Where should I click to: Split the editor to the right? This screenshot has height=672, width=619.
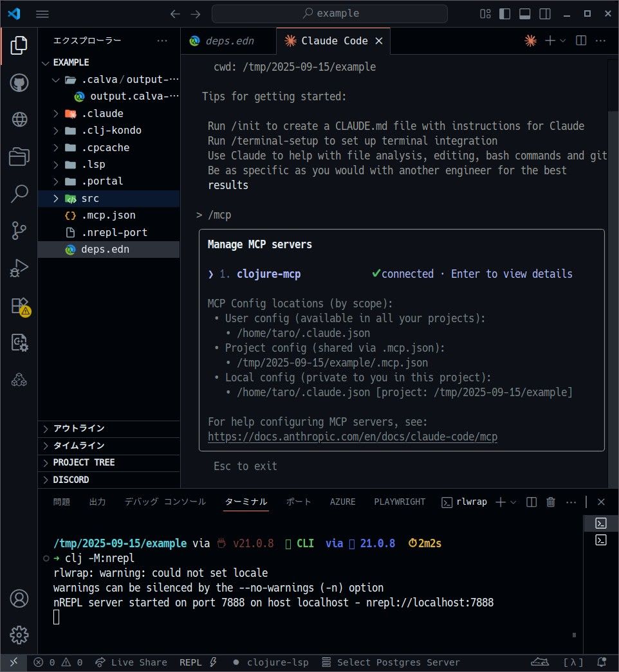[x=581, y=41]
